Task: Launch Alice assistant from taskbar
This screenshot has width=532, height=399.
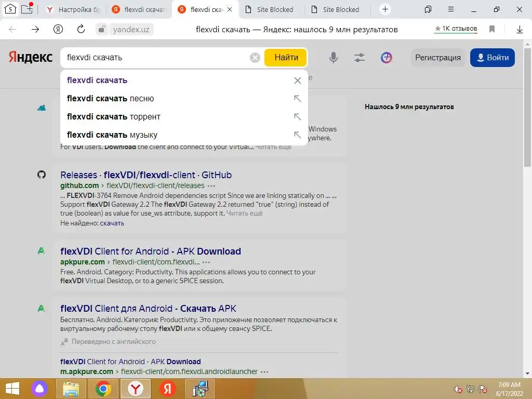Action: tap(39, 389)
